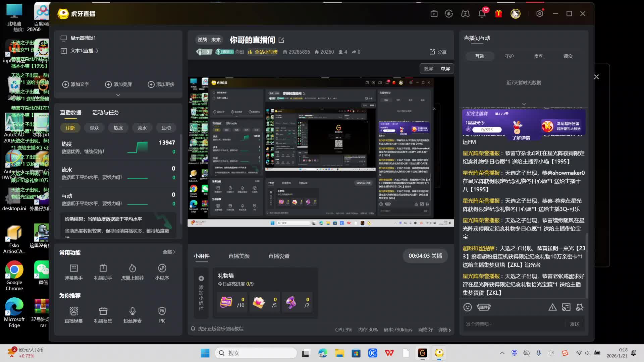This screenshot has width=644, height=362.
Task: Switch preview to 单屏 mode
Action: point(445,69)
